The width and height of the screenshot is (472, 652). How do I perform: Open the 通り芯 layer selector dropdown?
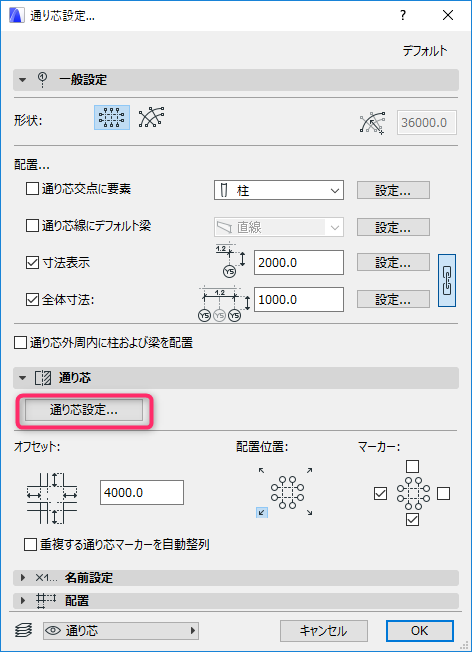121,631
